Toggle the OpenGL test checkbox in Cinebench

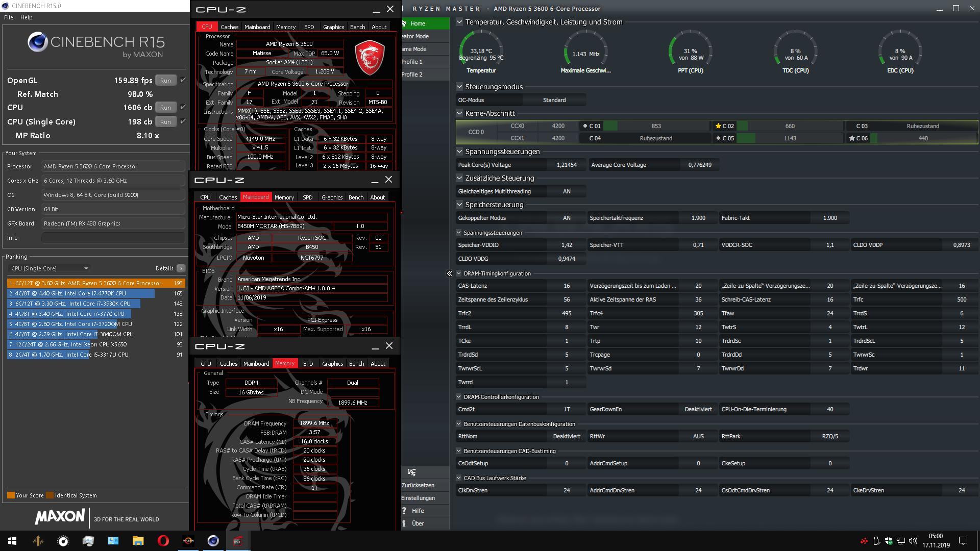183,80
